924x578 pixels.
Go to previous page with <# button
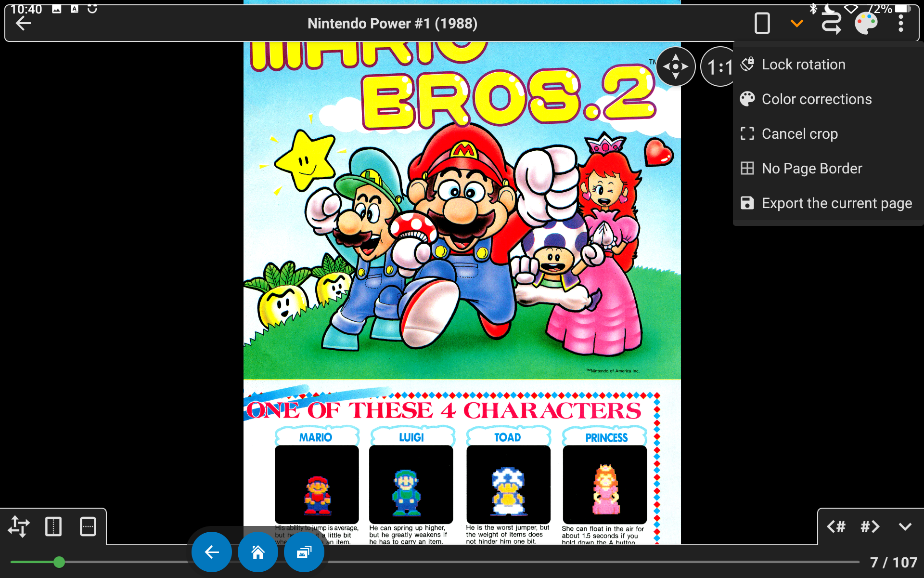[x=836, y=526]
